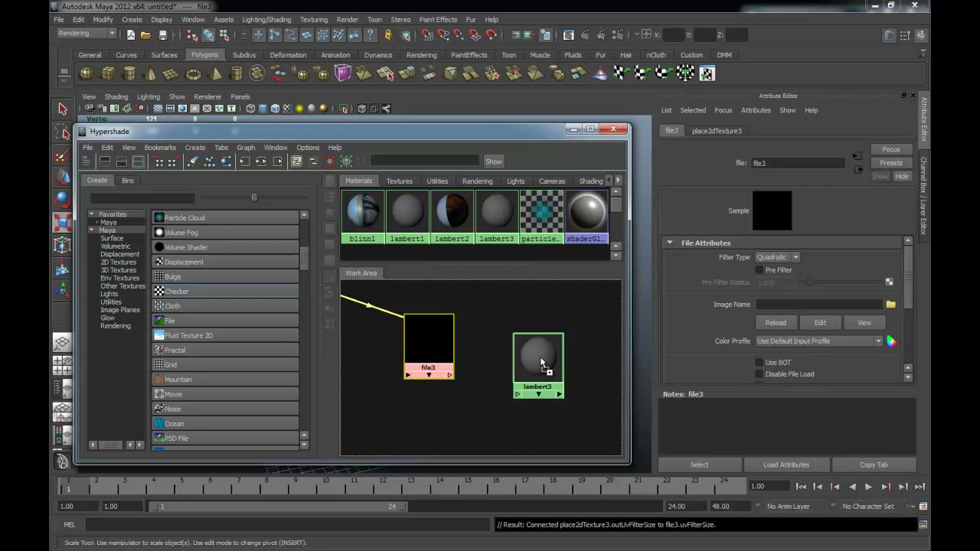
Task: Click the Load Attributes button
Action: pyautogui.click(x=786, y=465)
